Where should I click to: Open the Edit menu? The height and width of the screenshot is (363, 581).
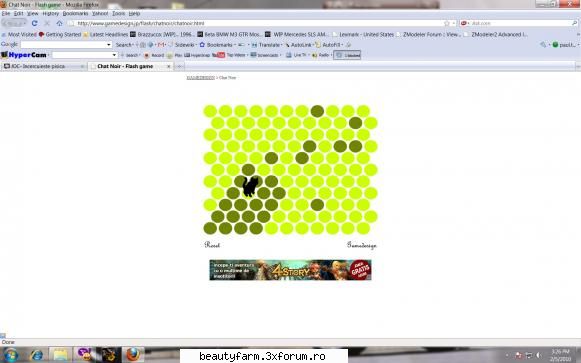[x=19, y=13]
